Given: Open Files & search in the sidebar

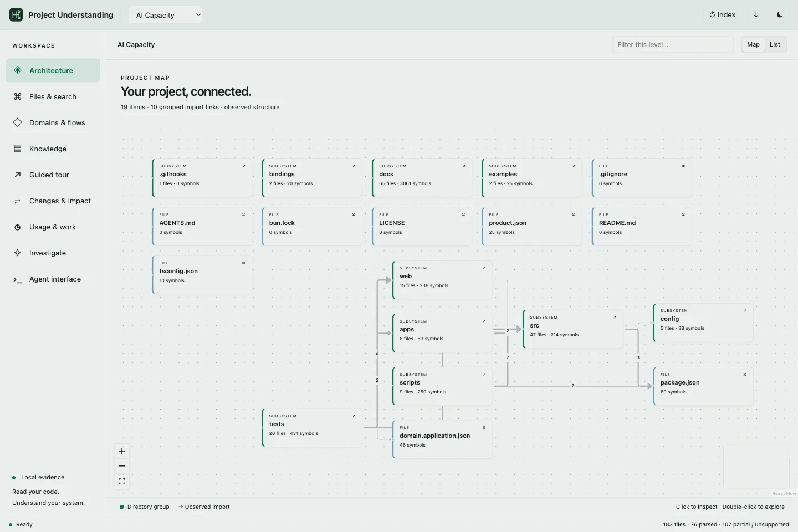Looking at the screenshot, I should coord(53,96).
